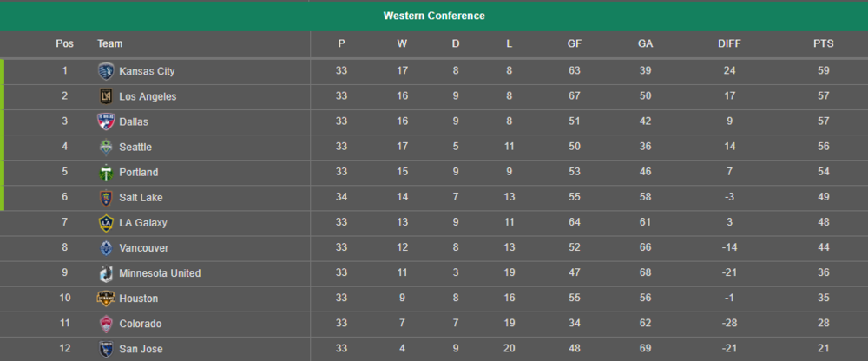The width and height of the screenshot is (868, 361).
Task: Click the Vancouver Whitecaps logo
Action: [106, 248]
